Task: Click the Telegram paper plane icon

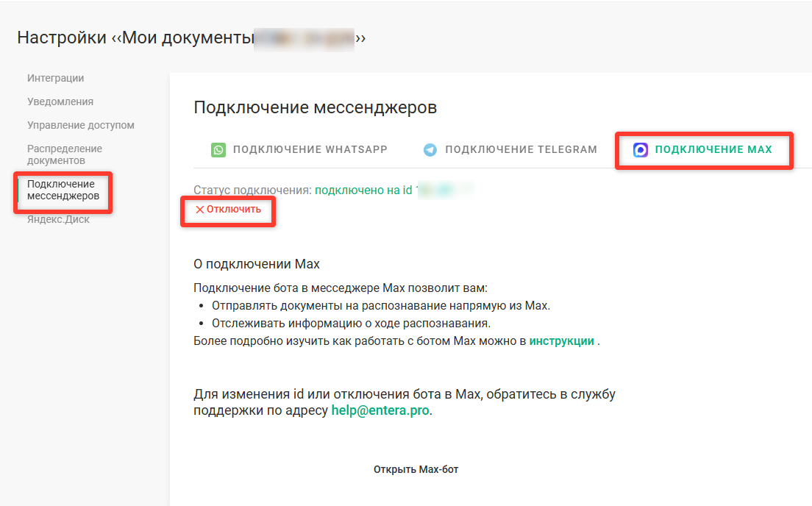Action: pyautogui.click(x=430, y=150)
